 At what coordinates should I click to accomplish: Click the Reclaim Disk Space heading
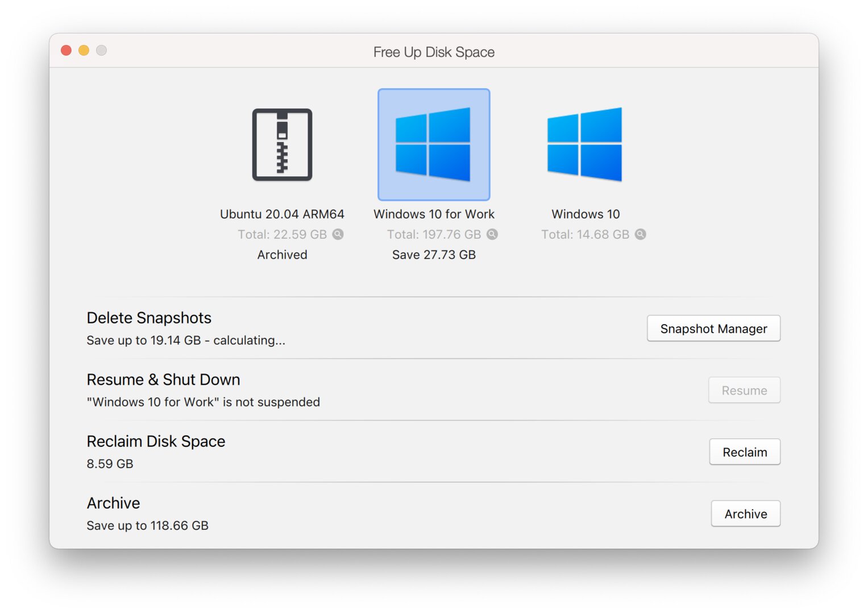click(156, 442)
